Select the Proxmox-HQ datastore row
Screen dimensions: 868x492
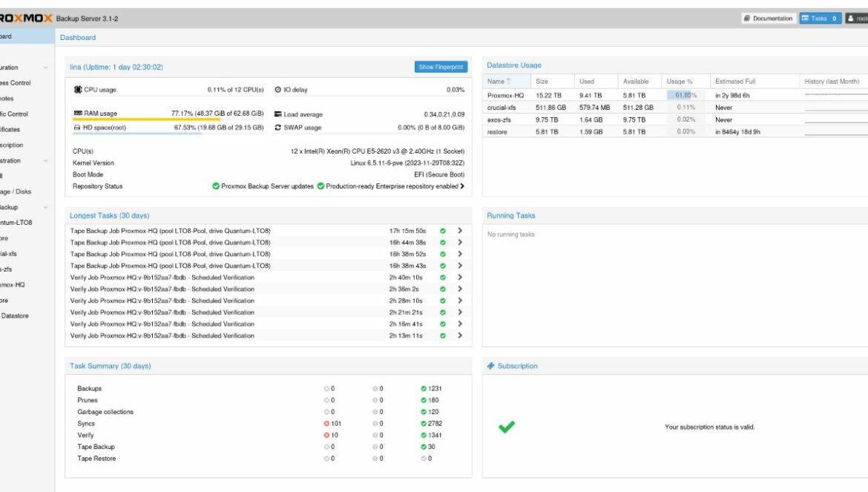(x=675, y=95)
